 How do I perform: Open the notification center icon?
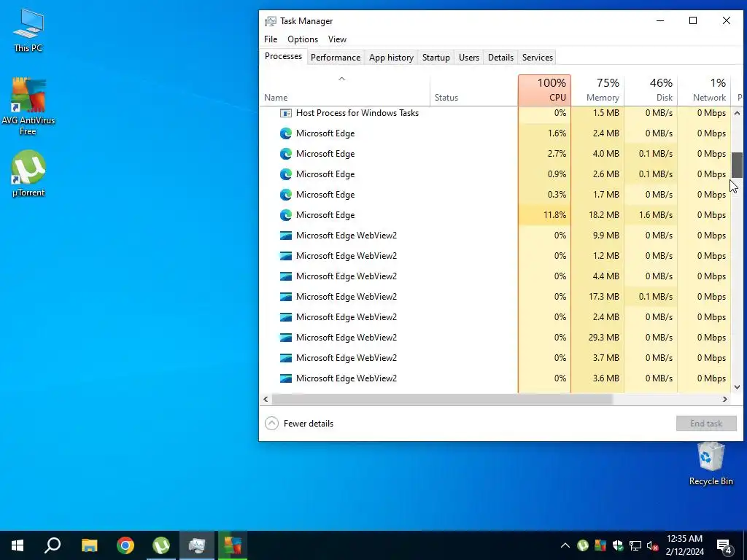[x=724, y=546]
